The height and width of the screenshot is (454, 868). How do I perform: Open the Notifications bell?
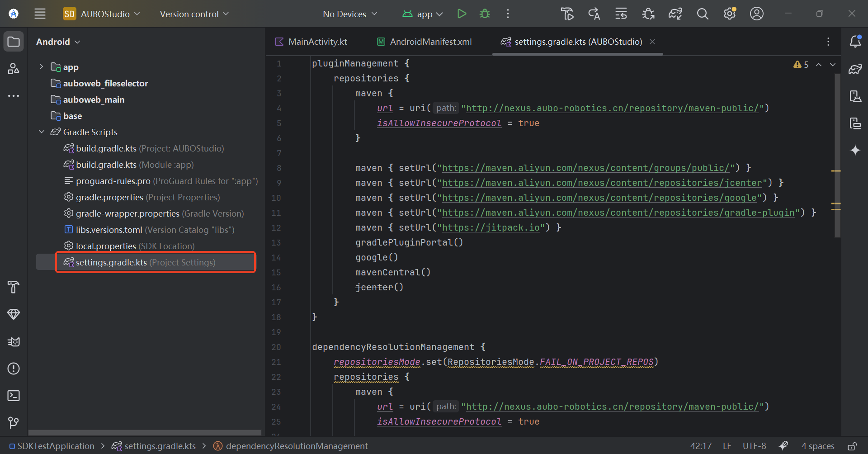[856, 41]
